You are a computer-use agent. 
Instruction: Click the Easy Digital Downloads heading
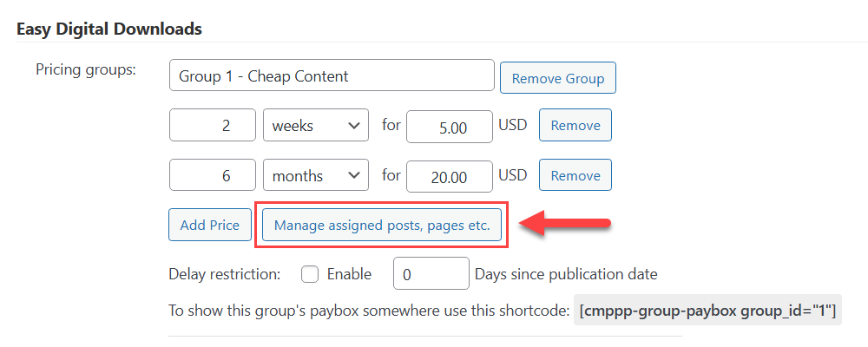click(109, 29)
